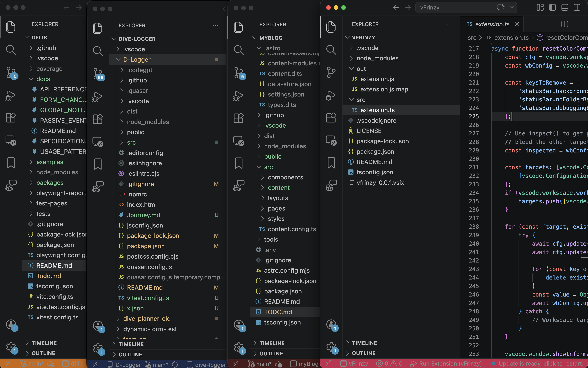588x368 pixels.
Task: Open Journey.md in dive-logger explorer
Action: 168,215
